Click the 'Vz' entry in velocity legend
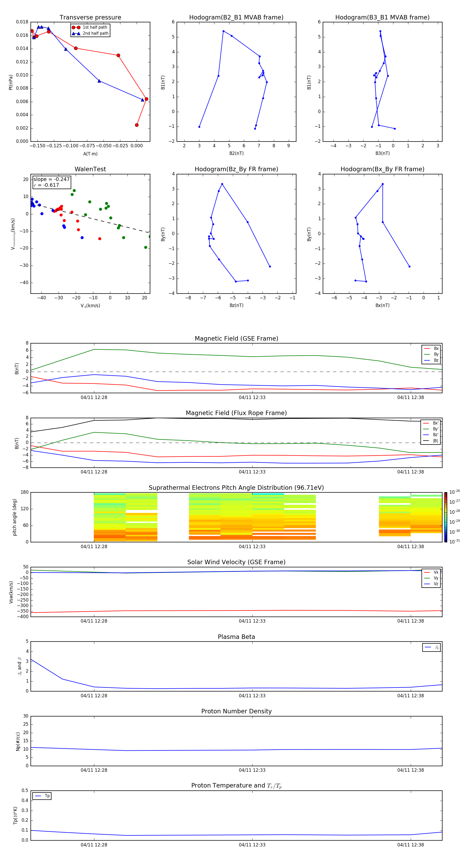This screenshot has width=473, height=868. pyautogui.click(x=431, y=584)
